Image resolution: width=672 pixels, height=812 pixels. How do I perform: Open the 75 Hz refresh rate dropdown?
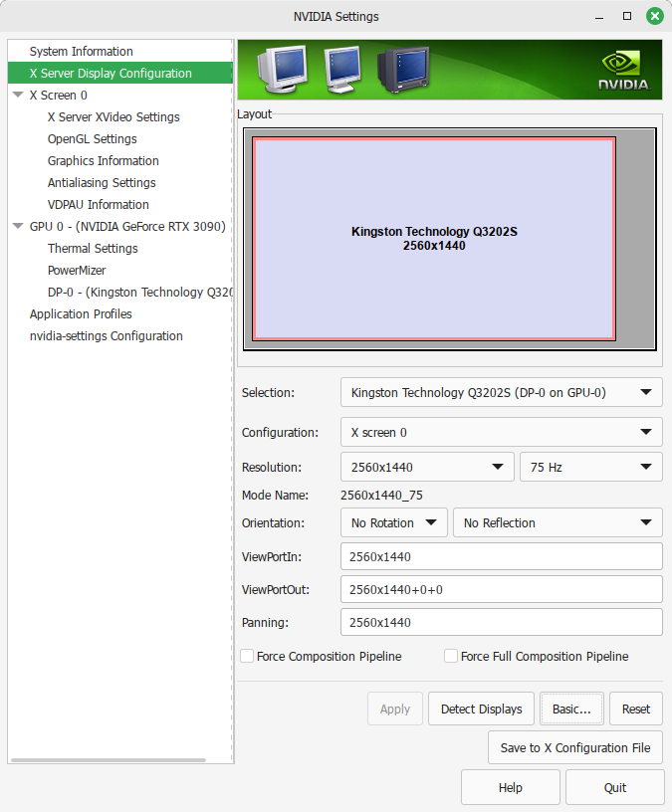click(590, 467)
